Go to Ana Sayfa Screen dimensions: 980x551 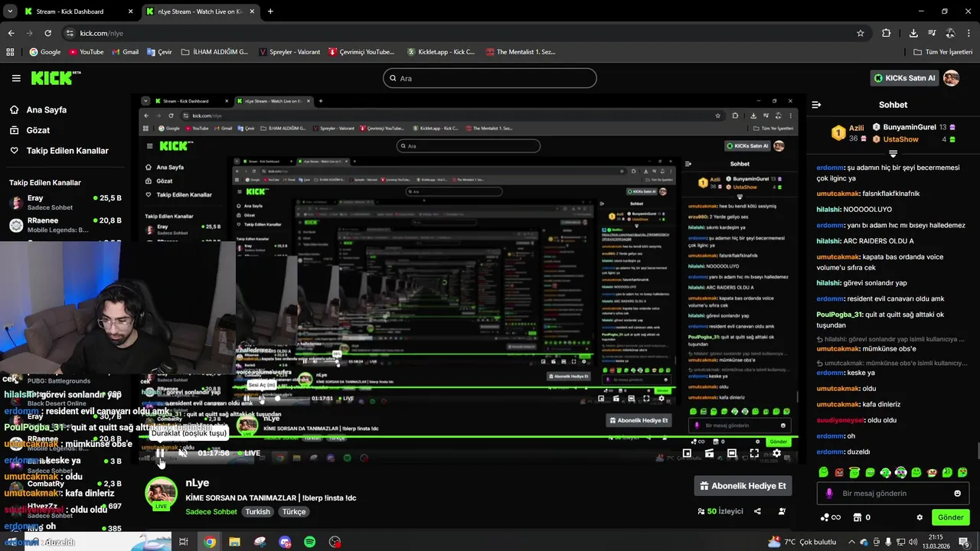(x=46, y=109)
